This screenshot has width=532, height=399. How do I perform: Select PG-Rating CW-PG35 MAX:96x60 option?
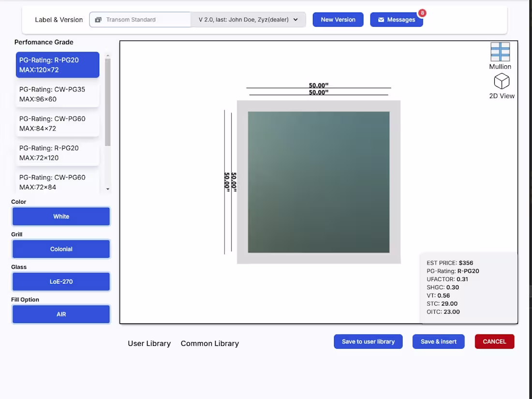57,94
